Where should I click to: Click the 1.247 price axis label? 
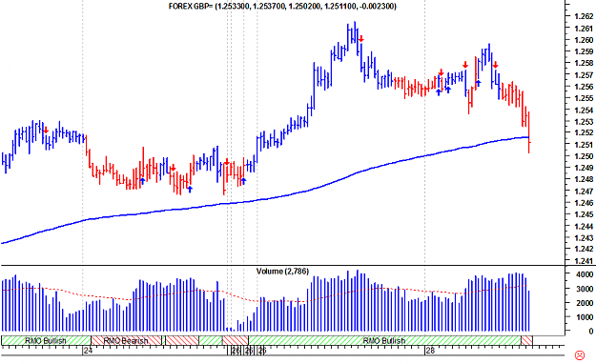(584, 192)
